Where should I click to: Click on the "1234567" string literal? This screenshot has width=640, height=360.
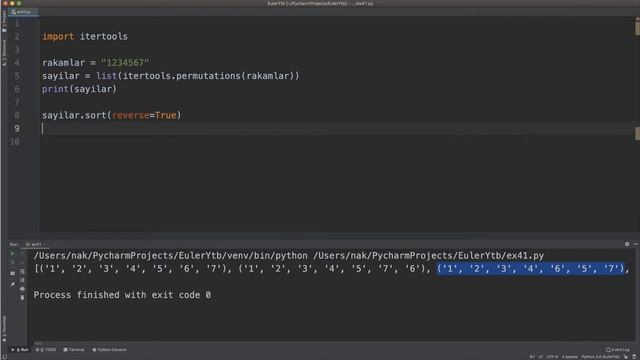click(125, 63)
